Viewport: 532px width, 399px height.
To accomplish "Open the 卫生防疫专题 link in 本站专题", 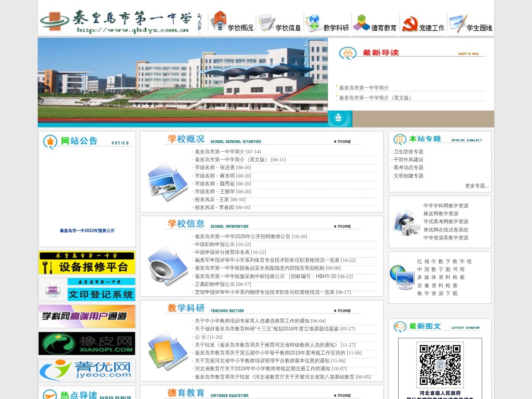I will [x=407, y=151].
